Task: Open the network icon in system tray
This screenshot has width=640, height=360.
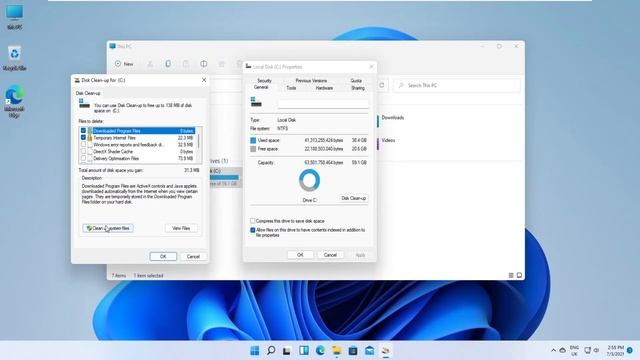Action: [x=587, y=350]
